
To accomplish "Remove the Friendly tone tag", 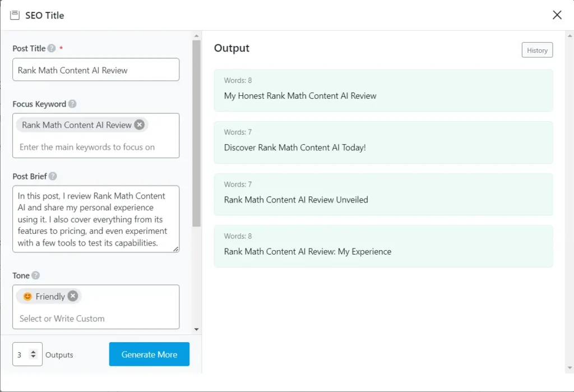I will click(x=73, y=296).
